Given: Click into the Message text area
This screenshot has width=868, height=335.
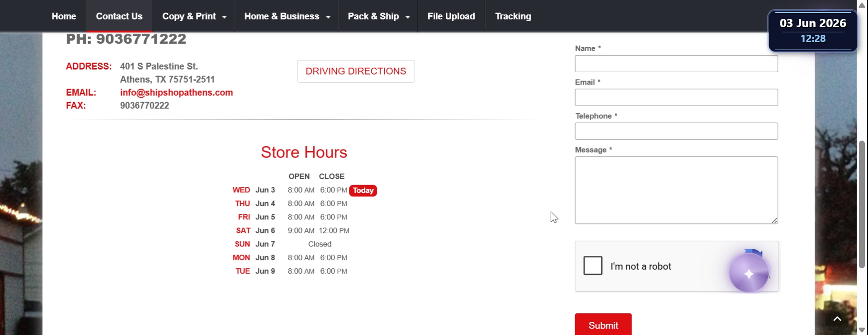Looking at the screenshot, I should tap(676, 190).
